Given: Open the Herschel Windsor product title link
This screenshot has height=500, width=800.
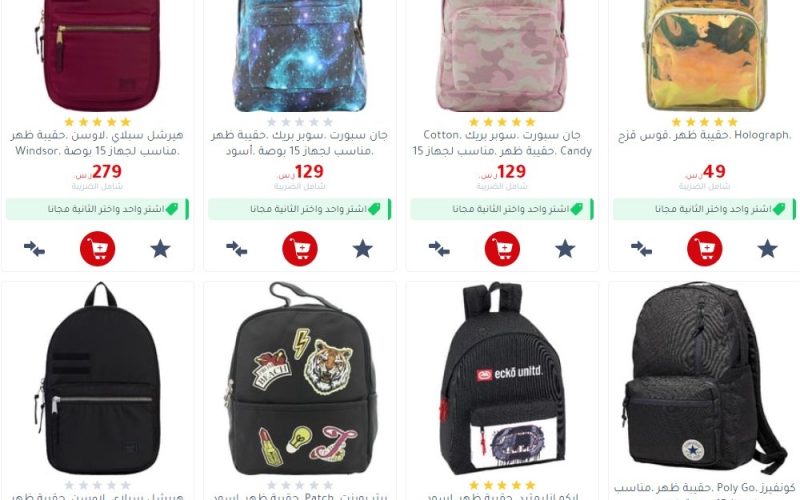Looking at the screenshot, I should tap(97, 143).
